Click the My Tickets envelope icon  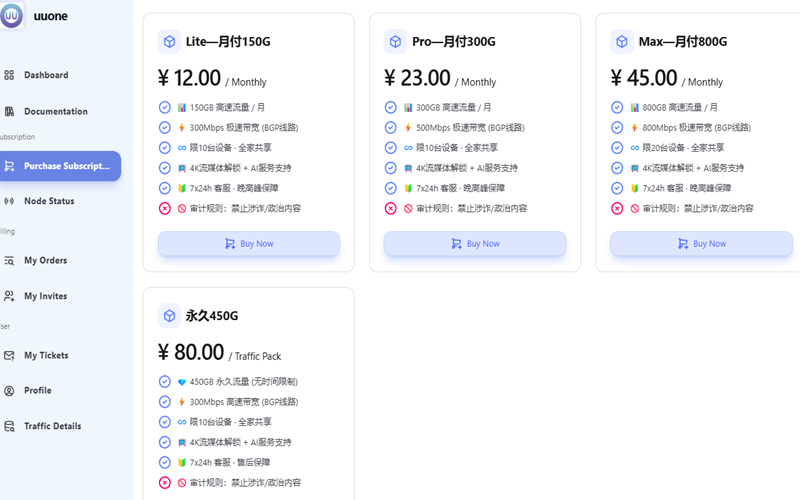9,355
